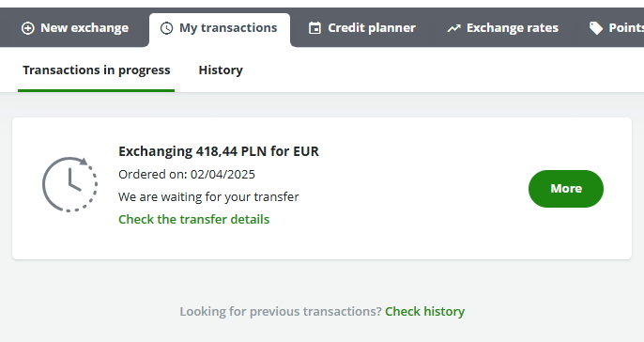Switch to the History sub-tab
Image resolution: width=644 pixels, height=342 pixels.
tap(221, 70)
